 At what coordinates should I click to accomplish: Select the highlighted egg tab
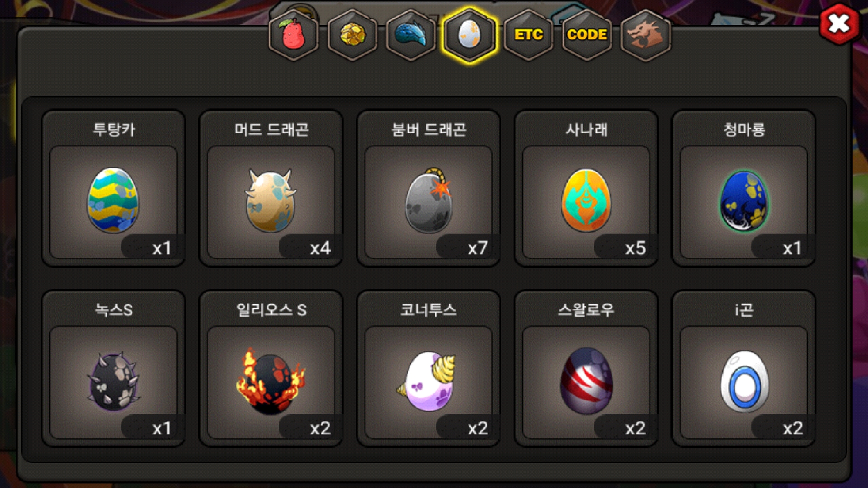pos(469,35)
